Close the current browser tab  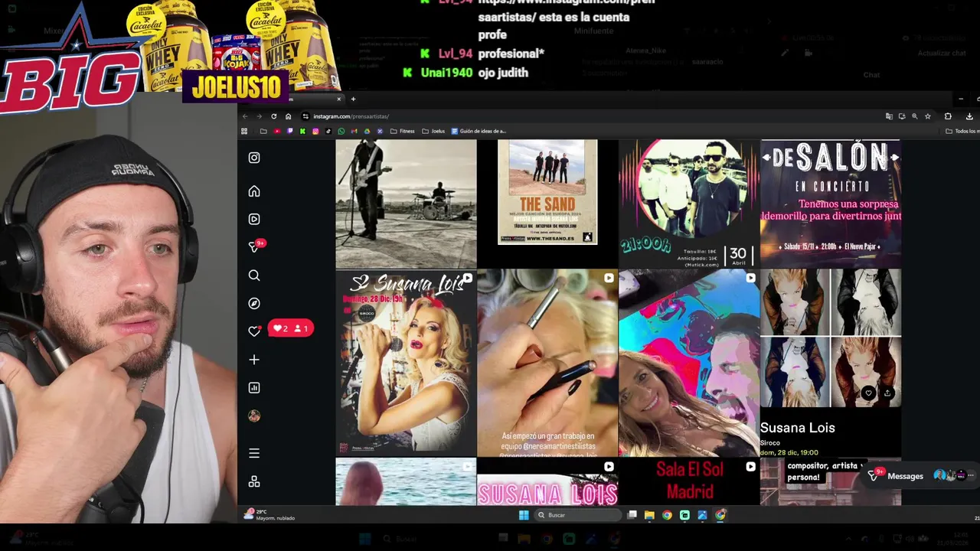click(x=339, y=99)
